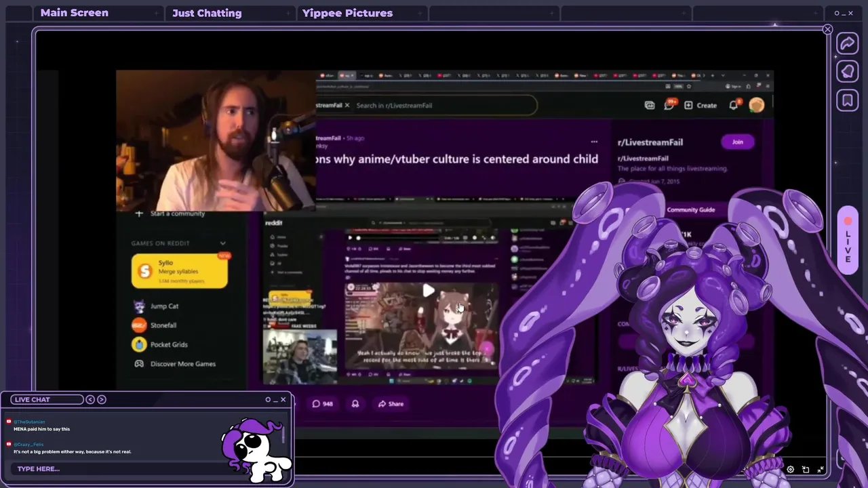Click the purple-haired mascot in chat panel

(256, 449)
